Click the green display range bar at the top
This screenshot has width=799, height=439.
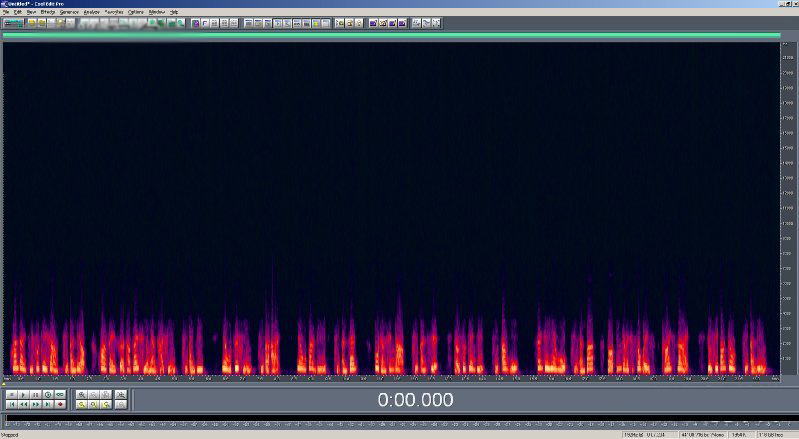390,35
